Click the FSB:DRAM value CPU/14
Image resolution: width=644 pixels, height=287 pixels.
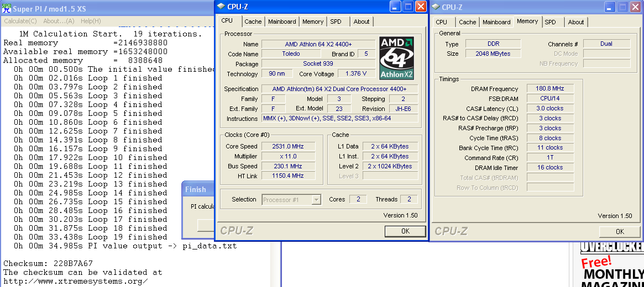(550, 98)
